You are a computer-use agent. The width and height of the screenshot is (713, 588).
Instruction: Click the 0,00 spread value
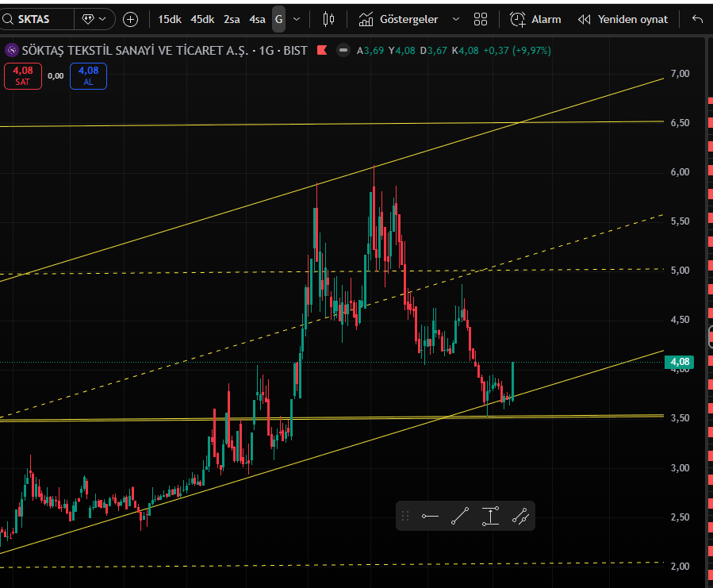(x=56, y=76)
